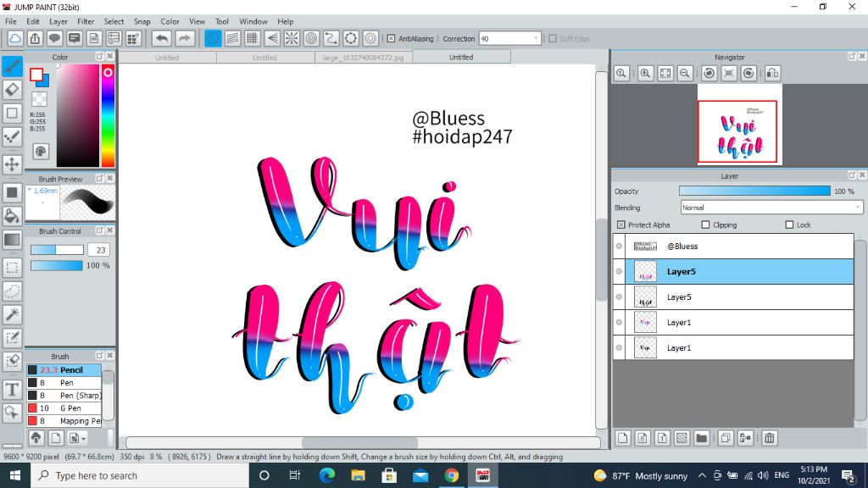Enable the crisscross grid snap
Viewport: 868px width, 488px height.
[253, 39]
